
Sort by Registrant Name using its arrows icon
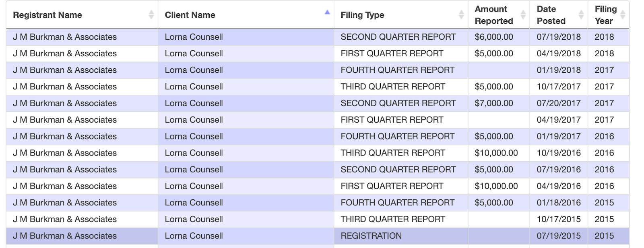pyautogui.click(x=151, y=15)
